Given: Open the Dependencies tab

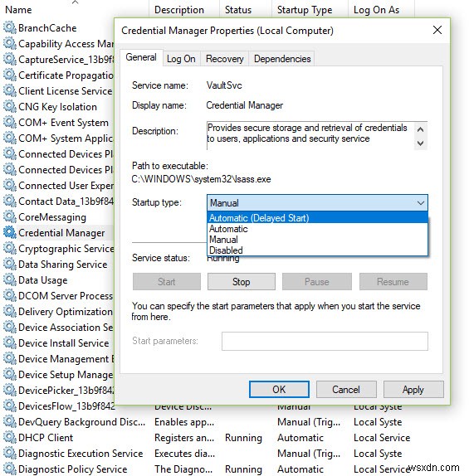Looking at the screenshot, I should click(x=282, y=59).
